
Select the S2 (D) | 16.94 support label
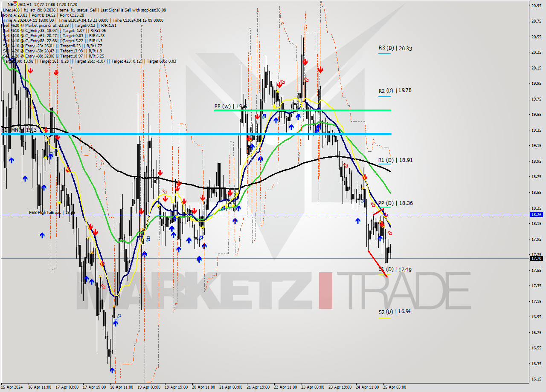click(395, 311)
